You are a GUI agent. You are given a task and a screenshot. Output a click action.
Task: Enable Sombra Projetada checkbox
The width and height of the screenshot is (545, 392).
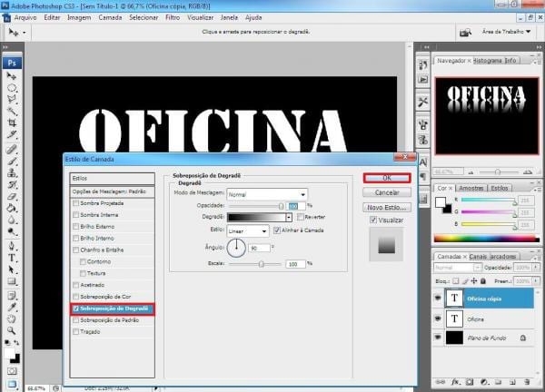tap(75, 203)
